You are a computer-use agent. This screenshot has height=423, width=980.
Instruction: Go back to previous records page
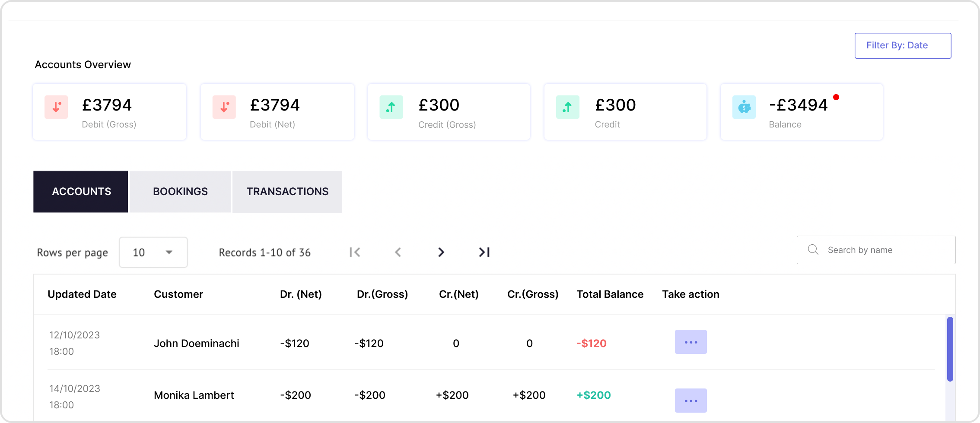[x=398, y=252]
